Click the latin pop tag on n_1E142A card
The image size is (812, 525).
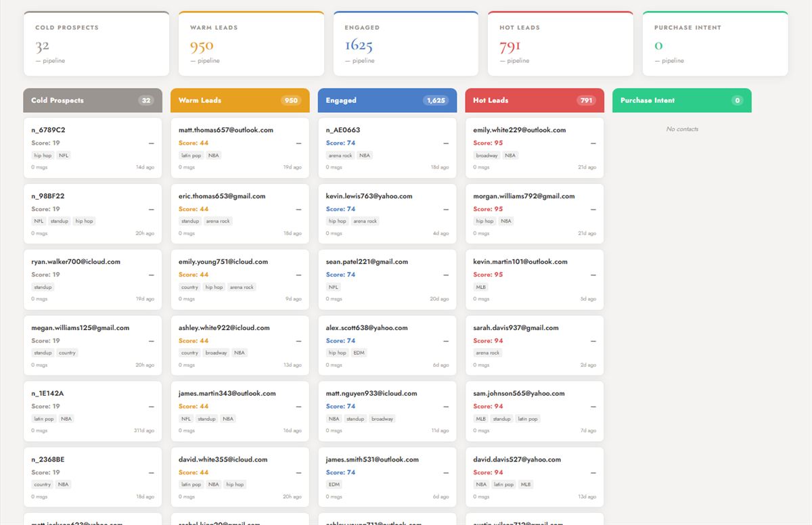43,419
